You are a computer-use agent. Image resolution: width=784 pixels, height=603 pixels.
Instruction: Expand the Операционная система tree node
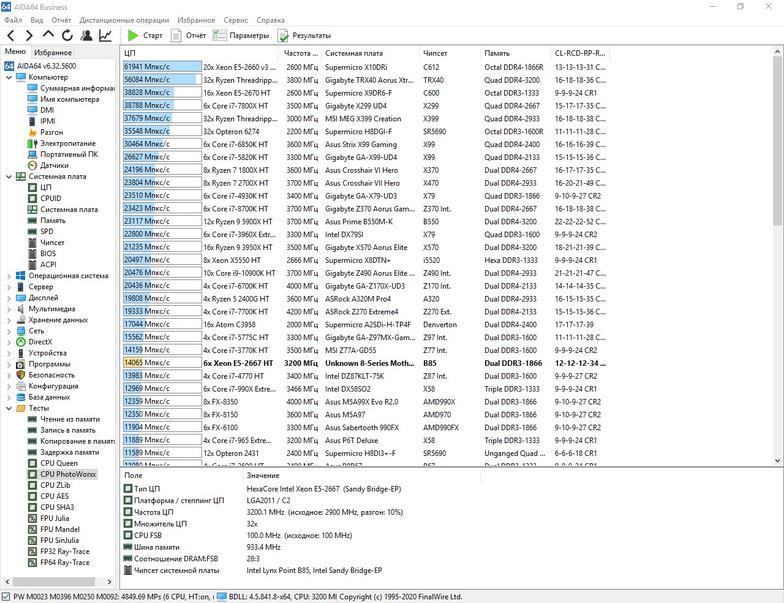pyautogui.click(x=8, y=276)
